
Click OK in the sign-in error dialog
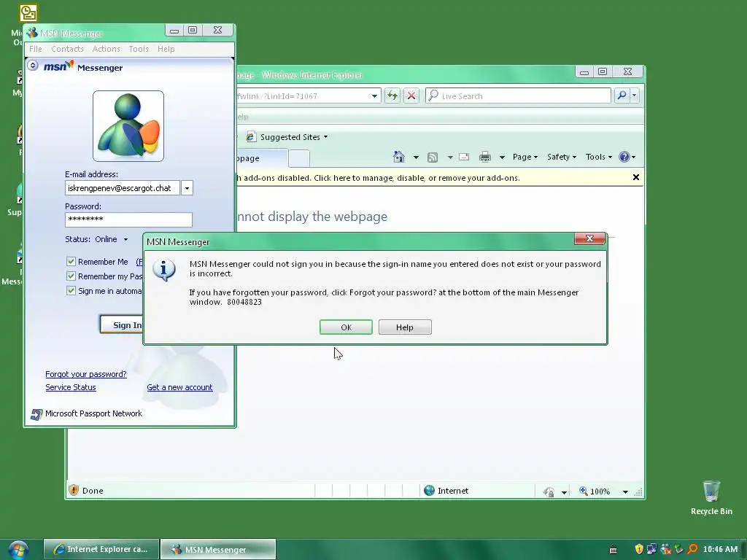pyautogui.click(x=346, y=327)
